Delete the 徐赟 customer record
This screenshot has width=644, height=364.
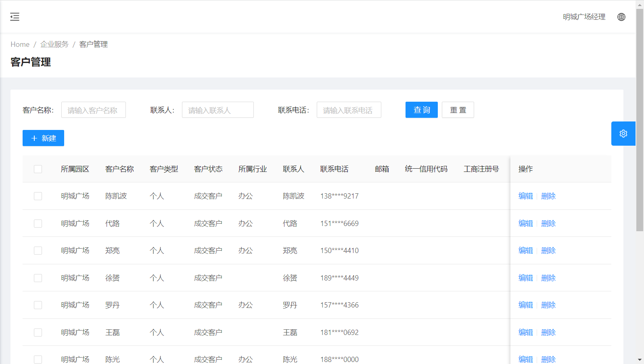point(548,278)
